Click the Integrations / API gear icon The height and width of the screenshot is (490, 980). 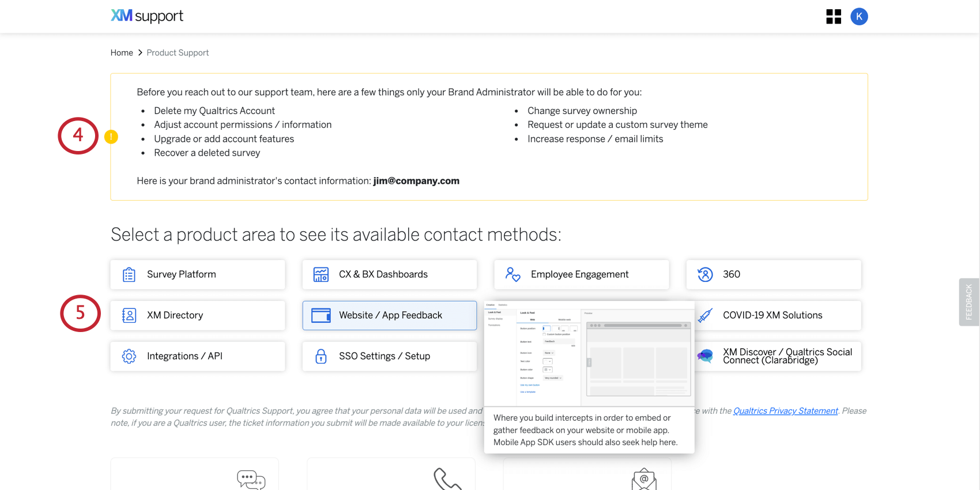tap(129, 356)
